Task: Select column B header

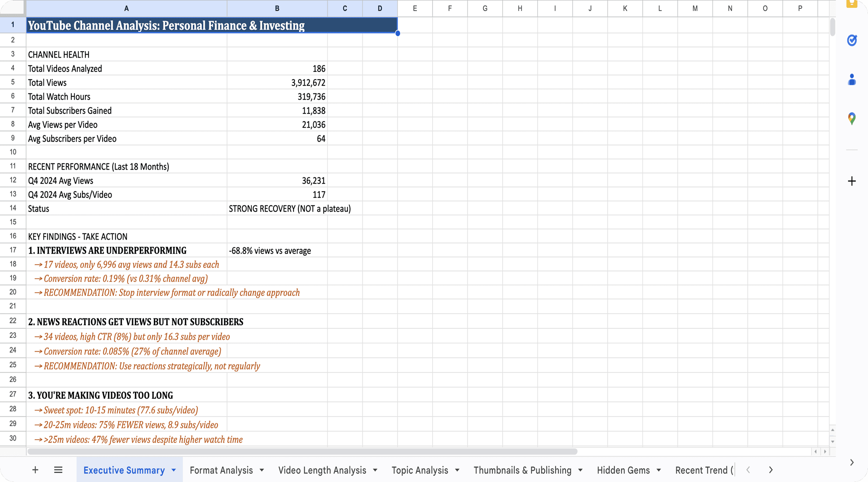Action: click(277, 8)
